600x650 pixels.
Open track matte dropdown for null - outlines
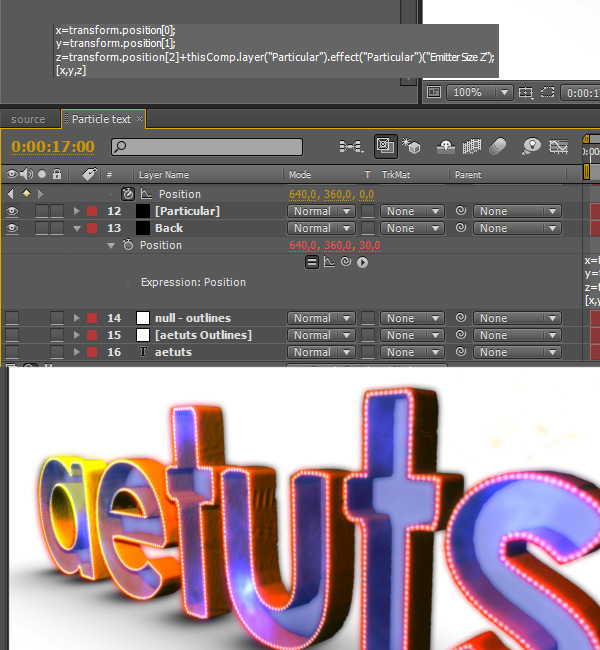(x=412, y=318)
